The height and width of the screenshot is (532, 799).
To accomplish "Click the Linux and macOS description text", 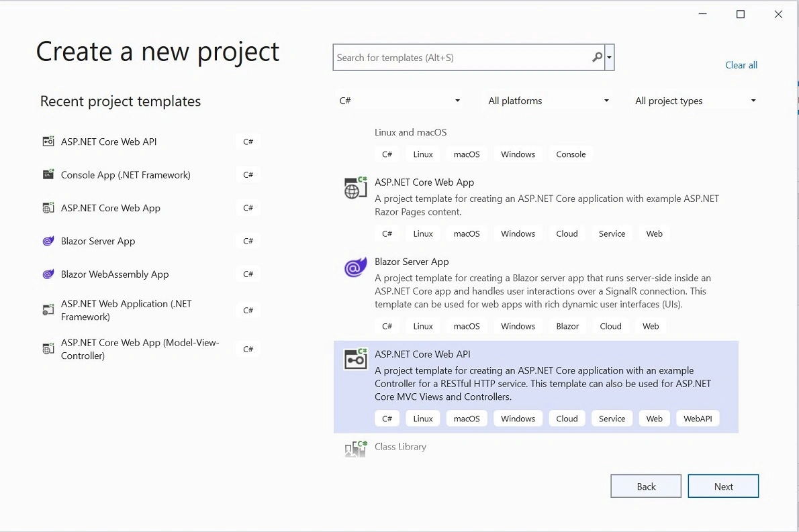I will click(x=410, y=132).
